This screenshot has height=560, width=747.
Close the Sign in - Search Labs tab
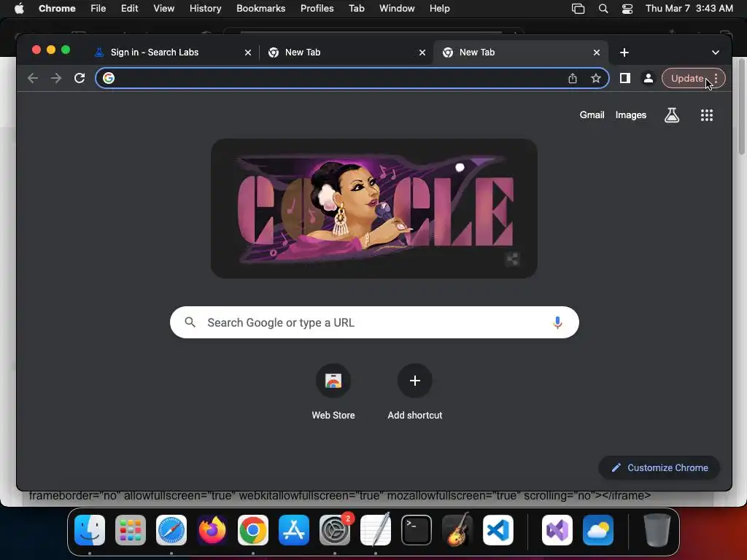[248, 52]
